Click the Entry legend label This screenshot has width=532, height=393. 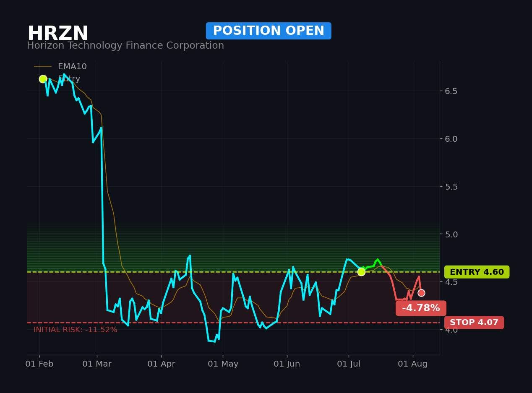tap(69, 79)
